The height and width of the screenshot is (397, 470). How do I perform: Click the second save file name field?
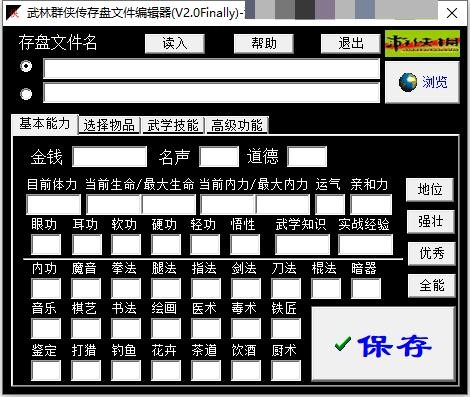pos(211,93)
